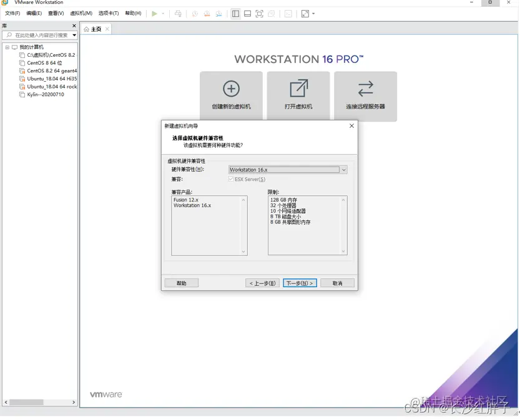Image resolution: width=520 pixels, height=420 pixels.
Task: Toggle the library sidebar view icon
Action: [x=235, y=14]
